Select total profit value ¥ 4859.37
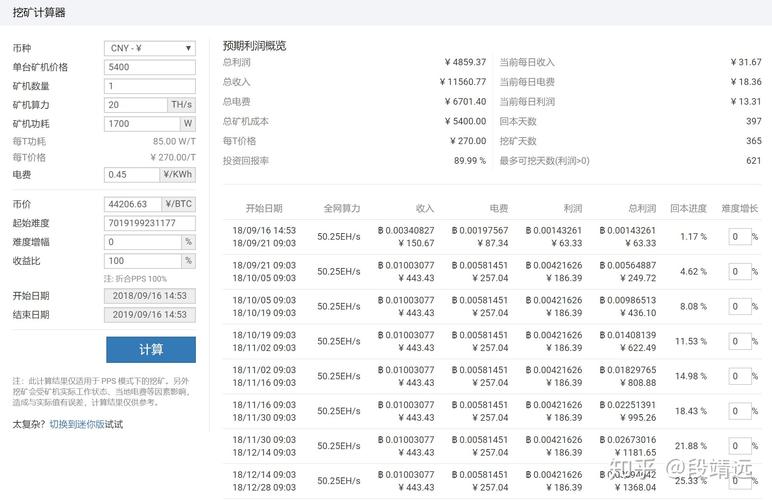Viewport: 772px width, 500px height. point(465,62)
